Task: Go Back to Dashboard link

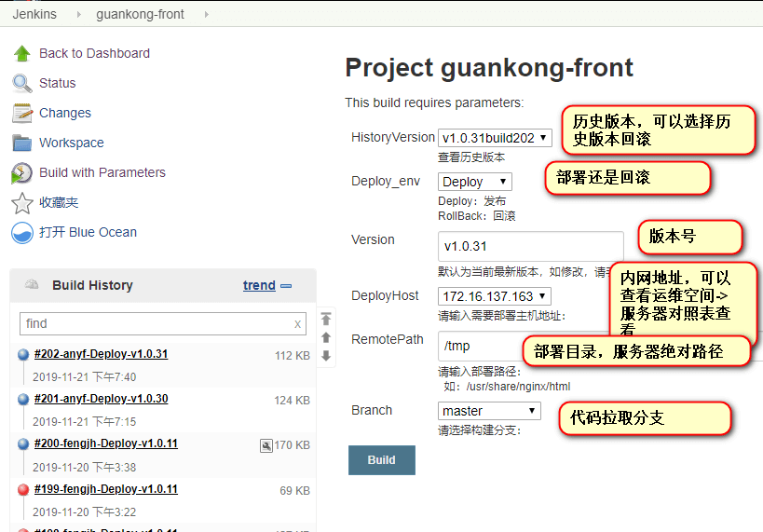Action: click(x=94, y=53)
